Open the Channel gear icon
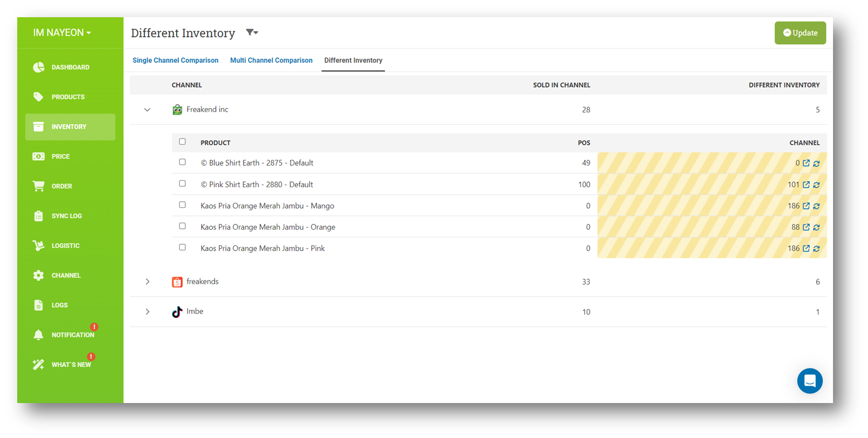Screen dimensions: 868x438 pyautogui.click(x=38, y=275)
